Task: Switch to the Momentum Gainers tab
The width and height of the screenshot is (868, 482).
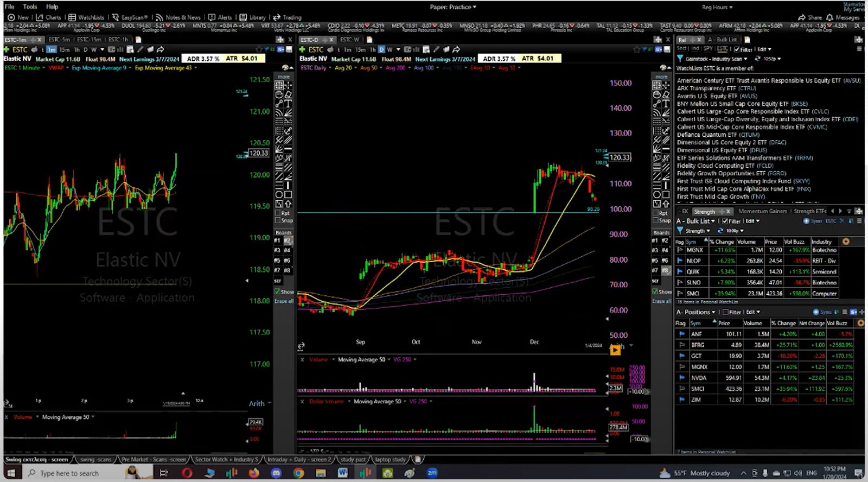Action: [x=762, y=211]
